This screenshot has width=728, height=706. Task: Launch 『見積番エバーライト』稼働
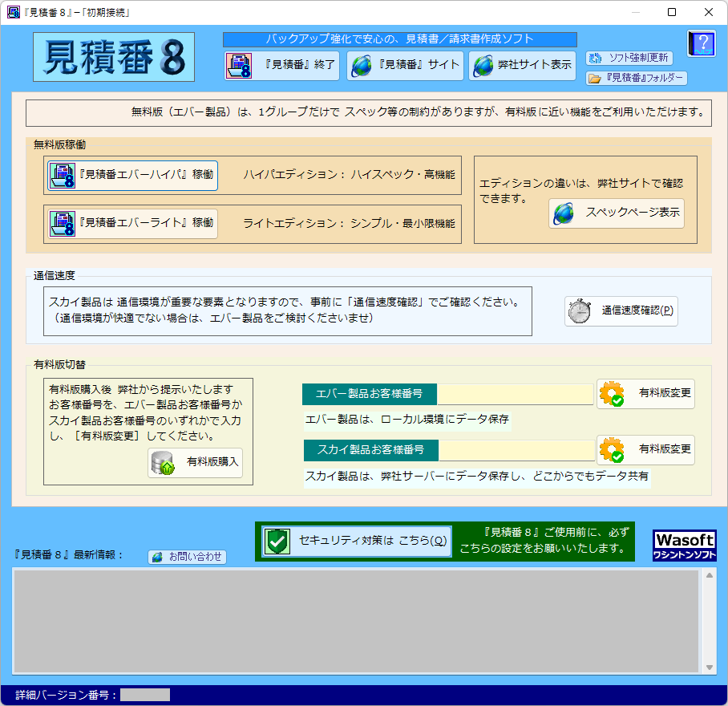click(x=133, y=224)
